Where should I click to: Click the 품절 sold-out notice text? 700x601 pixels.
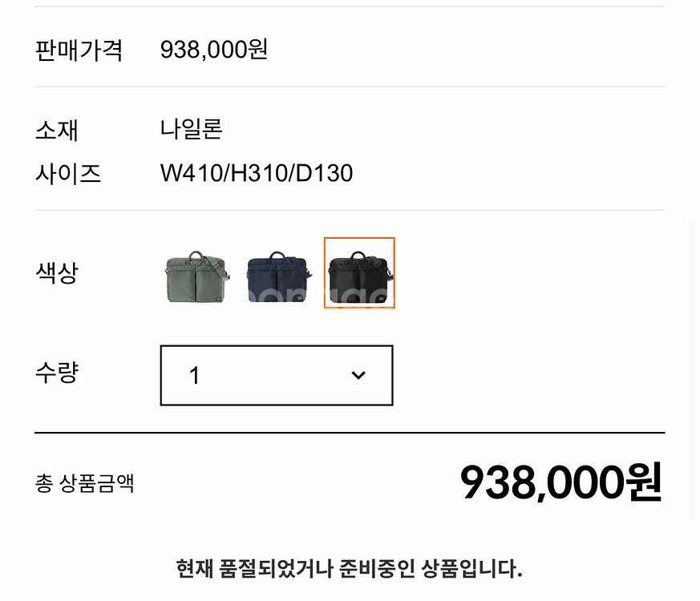pyautogui.click(x=349, y=569)
